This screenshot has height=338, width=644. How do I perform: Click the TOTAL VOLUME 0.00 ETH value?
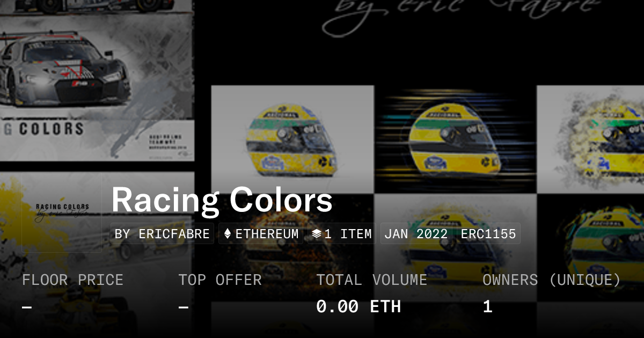[358, 307]
